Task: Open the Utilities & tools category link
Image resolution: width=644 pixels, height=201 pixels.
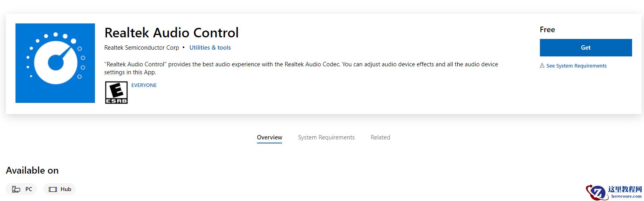Action: pos(210,48)
